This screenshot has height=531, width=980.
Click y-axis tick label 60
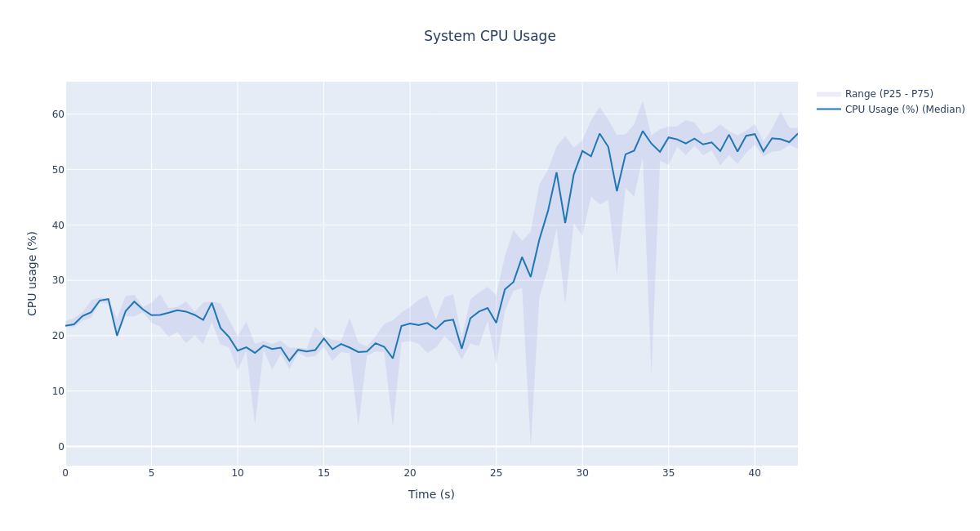(58, 114)
